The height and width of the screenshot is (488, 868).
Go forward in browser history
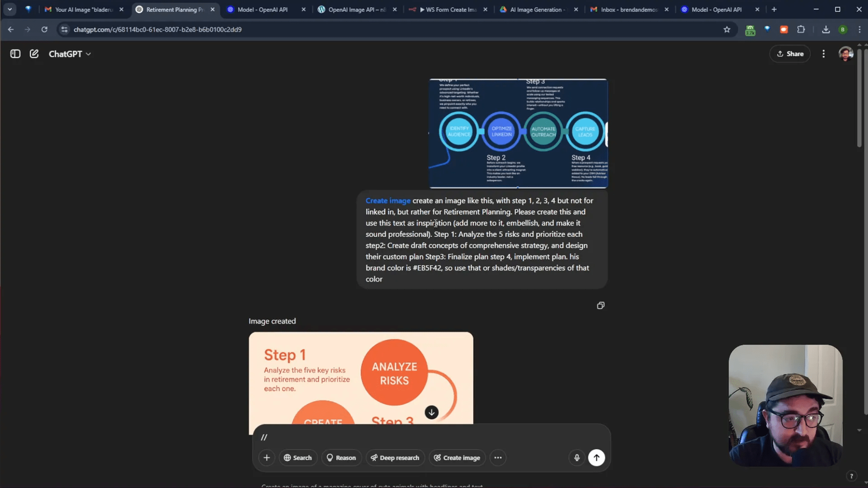point(28,29)
